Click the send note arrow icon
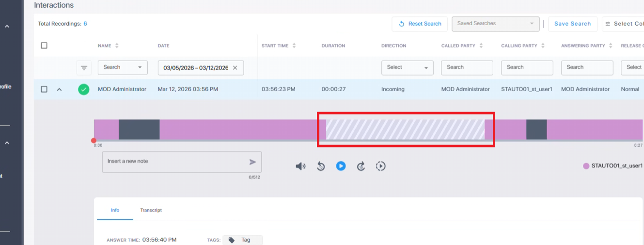This screenshot has width=644, height=245. (252, 162)
